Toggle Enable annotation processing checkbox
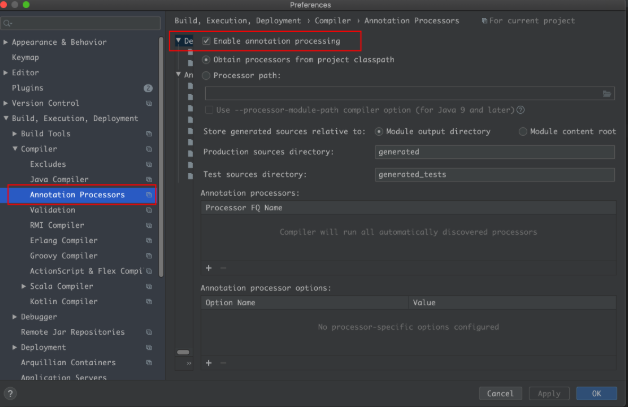 click(207, 41)
